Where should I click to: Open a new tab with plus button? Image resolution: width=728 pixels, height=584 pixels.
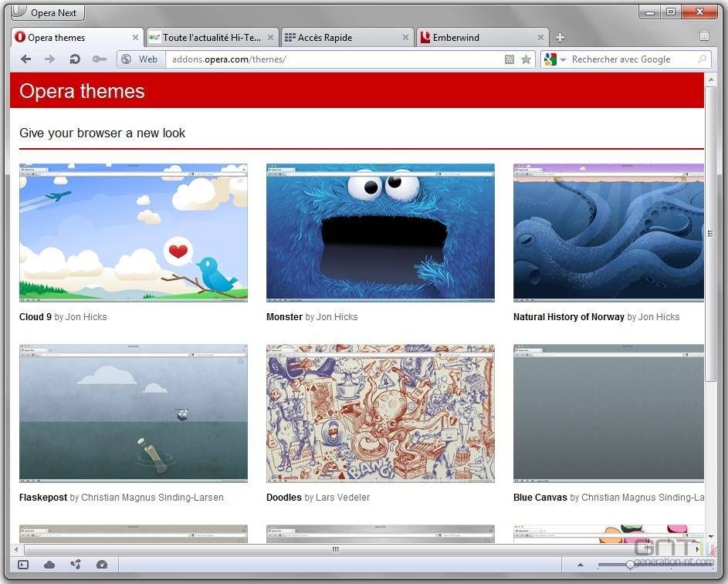point(560,38)
